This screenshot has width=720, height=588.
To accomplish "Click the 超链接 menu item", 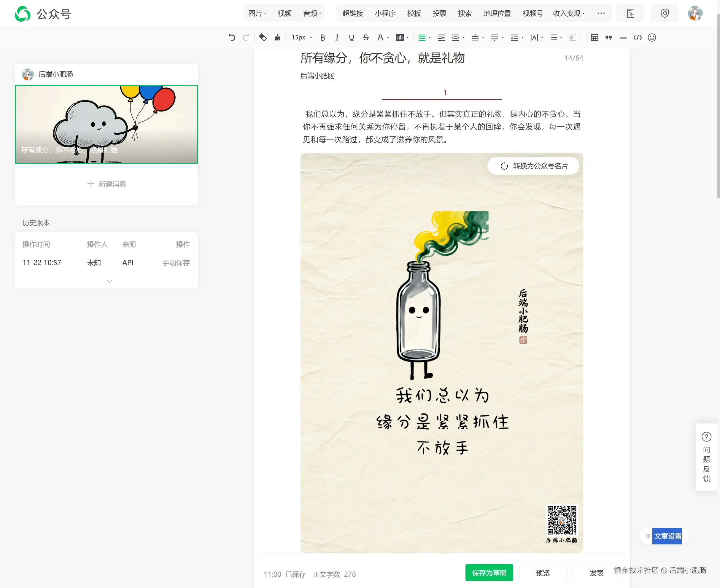I will 353,14.
